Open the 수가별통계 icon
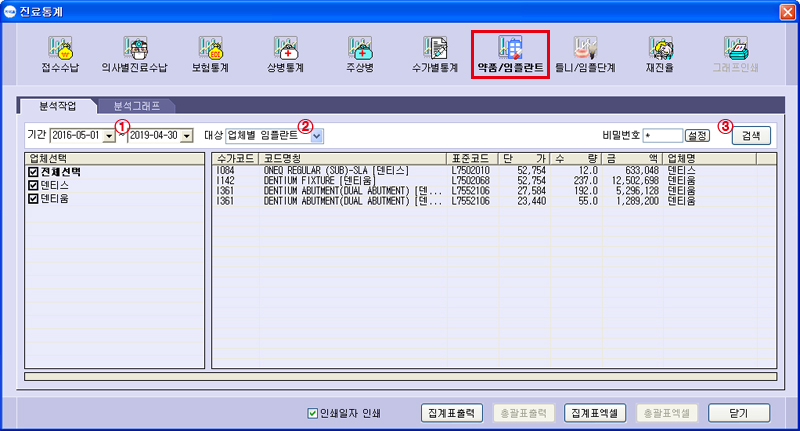The image size is (800, 431). pos(435,54)
